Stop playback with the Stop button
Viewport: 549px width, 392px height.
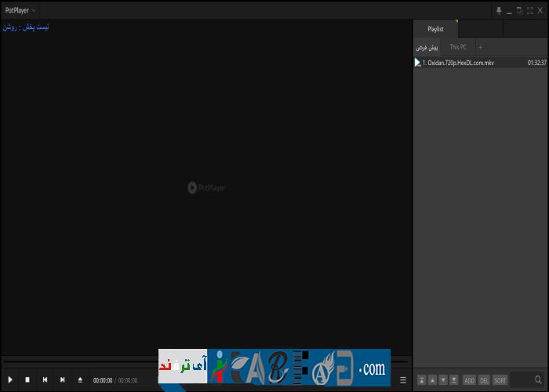tap(27, 379)
